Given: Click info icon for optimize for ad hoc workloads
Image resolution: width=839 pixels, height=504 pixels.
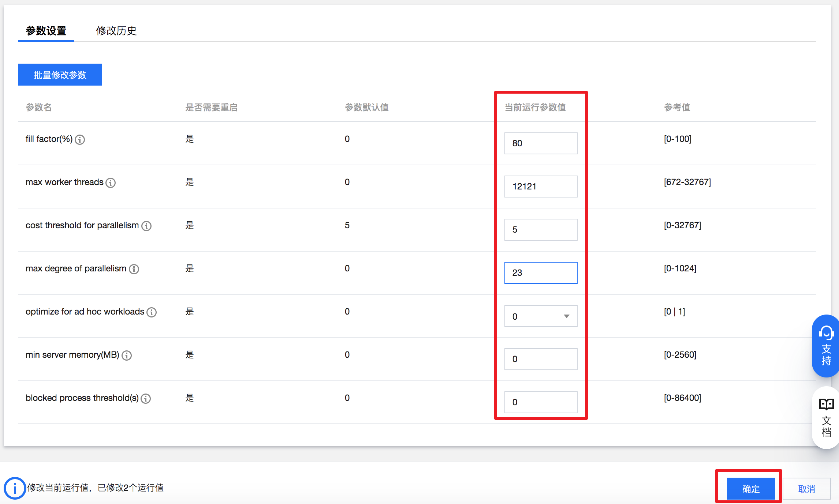Looking at the screenshot, I should pos(152,312).
